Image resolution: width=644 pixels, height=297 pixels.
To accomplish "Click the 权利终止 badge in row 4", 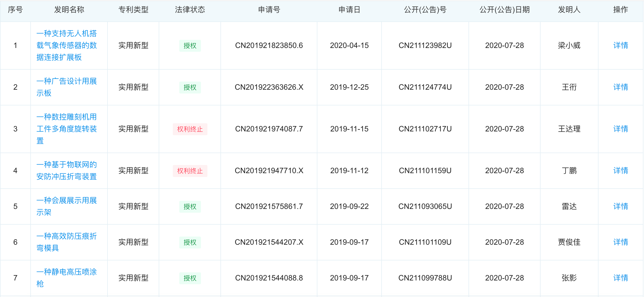I will click(x=190, y=171).
